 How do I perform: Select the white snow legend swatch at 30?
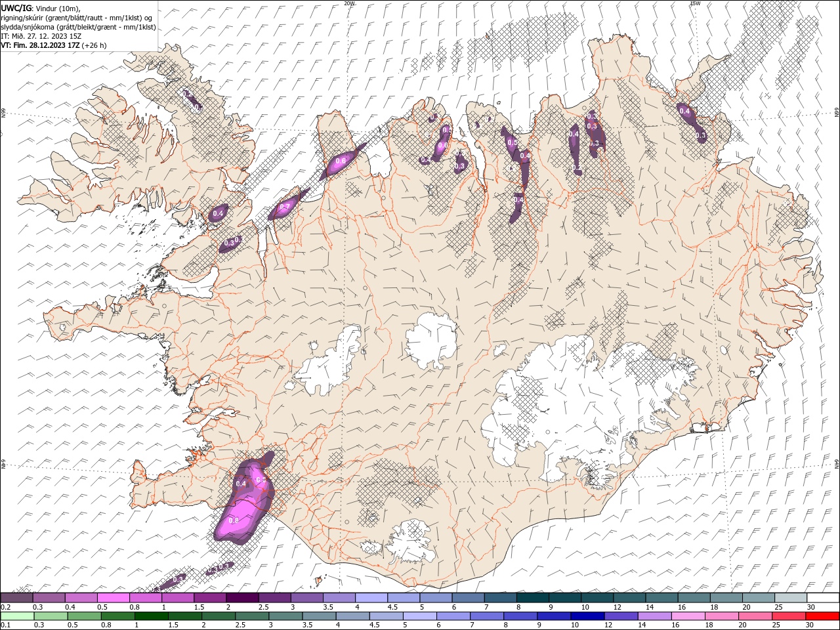point(822,598)
